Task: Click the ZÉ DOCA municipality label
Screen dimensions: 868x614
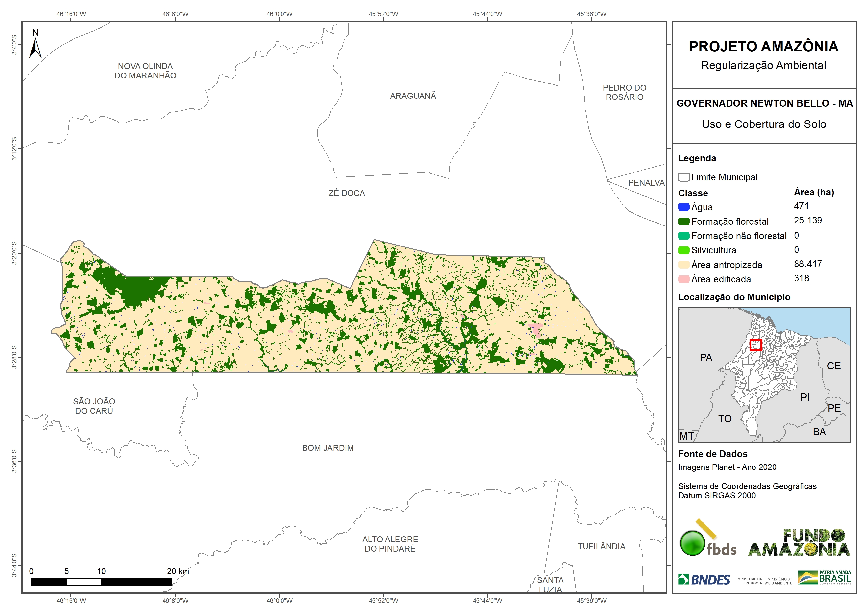Action: pyautogui.click(x=347, y=193)
